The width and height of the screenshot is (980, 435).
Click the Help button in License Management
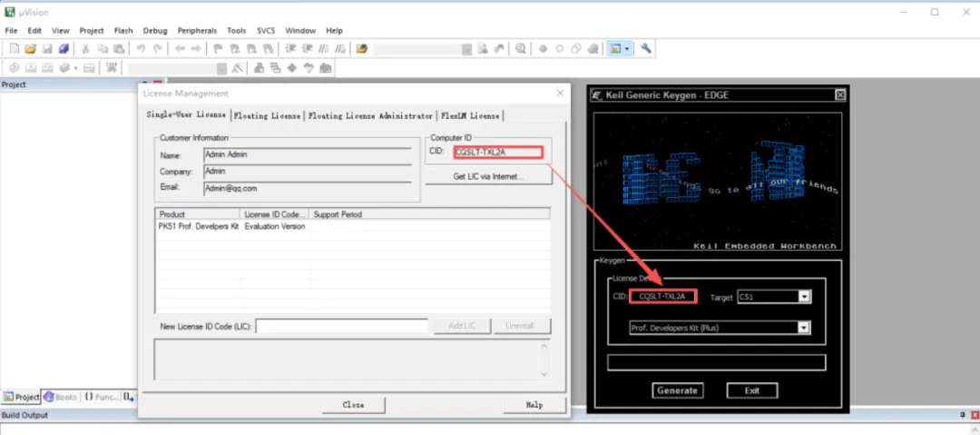pyautogui.click(x=534, y=405)
